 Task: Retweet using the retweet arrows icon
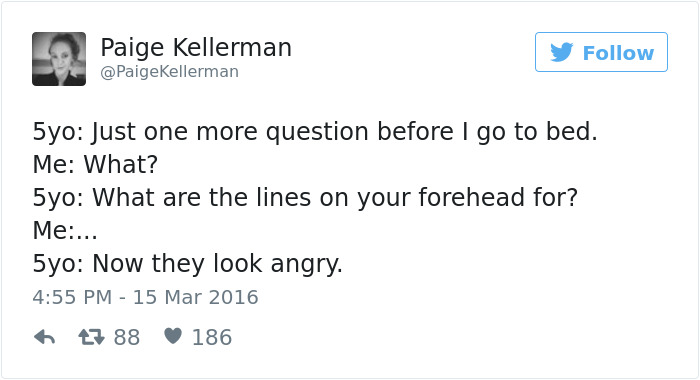click(x=92, y=337)
